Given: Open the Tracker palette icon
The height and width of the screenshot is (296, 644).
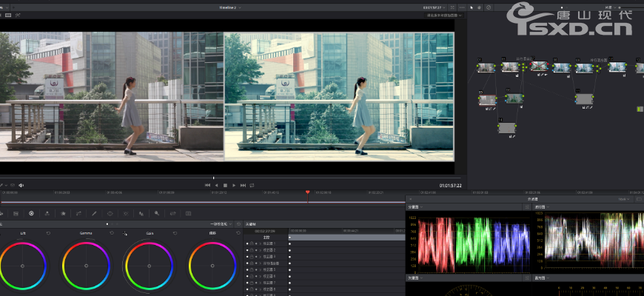Looking at the screenshot, I should click(x=125, y=213).
